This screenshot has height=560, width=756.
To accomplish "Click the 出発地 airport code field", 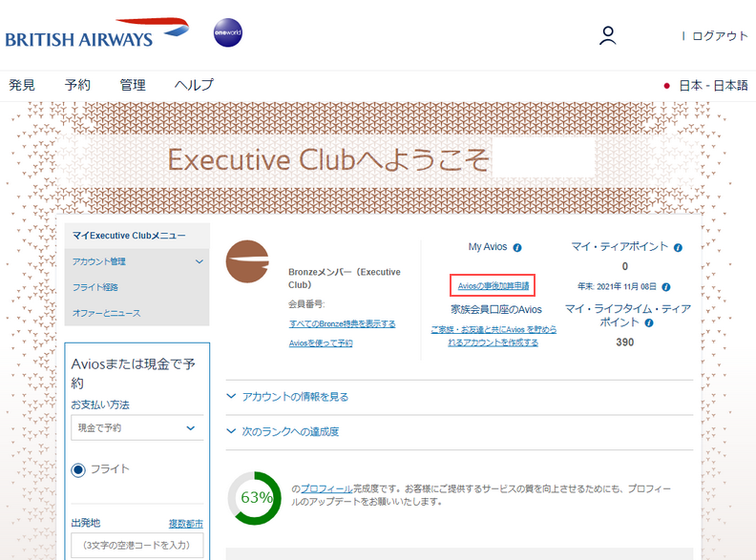I will [x=136, y=545].
